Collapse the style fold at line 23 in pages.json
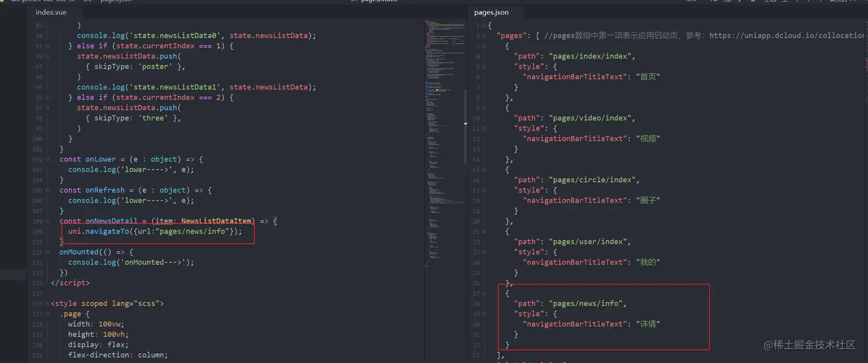868x363 pixels. point(484,252)
